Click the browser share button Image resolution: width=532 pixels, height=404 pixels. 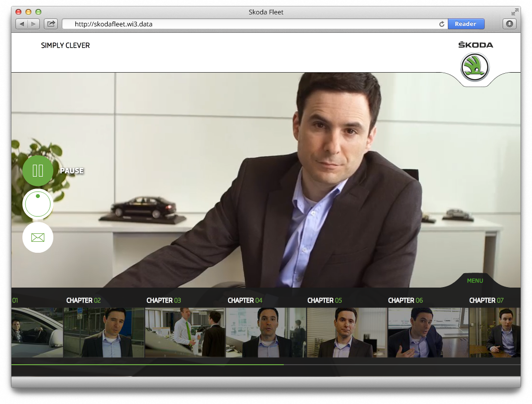coord(51,24)
